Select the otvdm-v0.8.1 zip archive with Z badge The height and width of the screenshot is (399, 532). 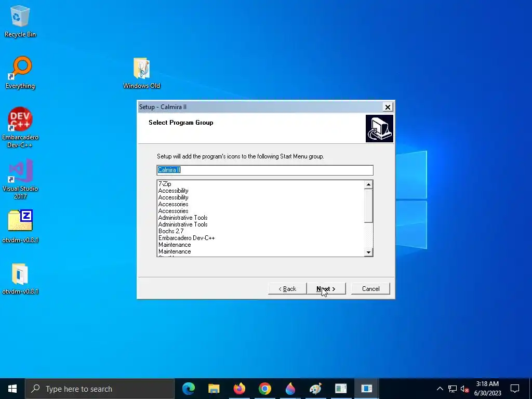point(20,227)
